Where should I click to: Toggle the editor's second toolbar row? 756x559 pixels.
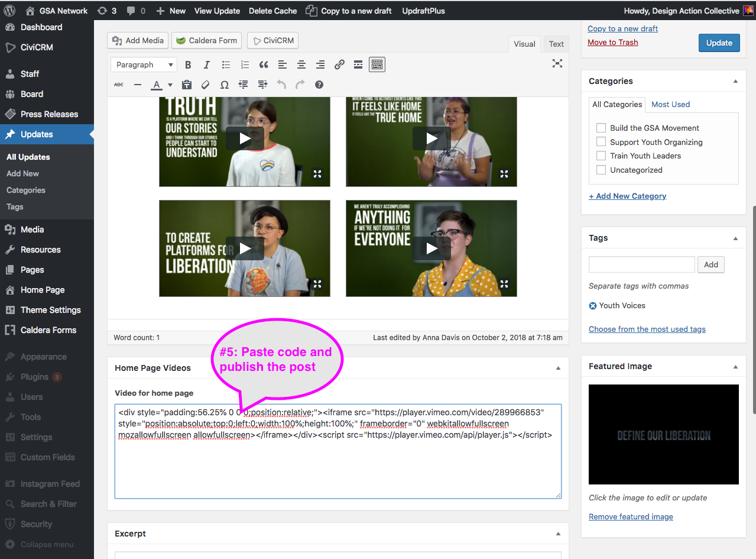[x=377, y=64]
